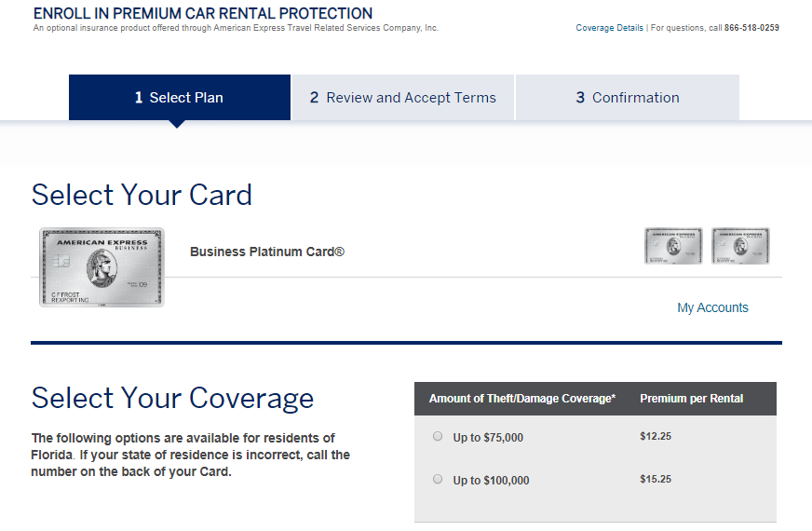Click the $12.25 premium price
Screen dimensions: 812x531
(x=656, y=436)
